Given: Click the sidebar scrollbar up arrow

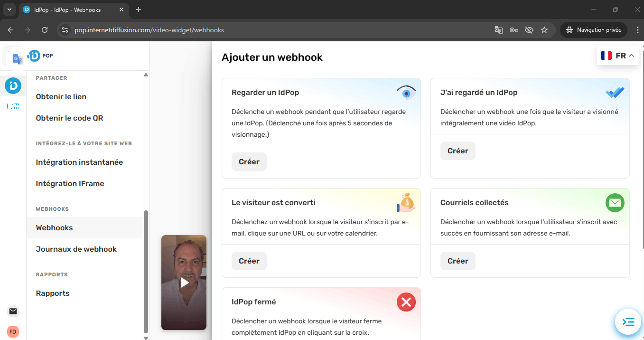Looking at the screenshot, I should click(x=146, y=75).
